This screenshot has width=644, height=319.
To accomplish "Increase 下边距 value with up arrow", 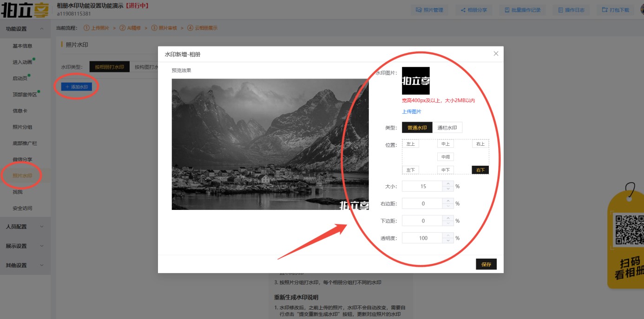I will point(448,218).
